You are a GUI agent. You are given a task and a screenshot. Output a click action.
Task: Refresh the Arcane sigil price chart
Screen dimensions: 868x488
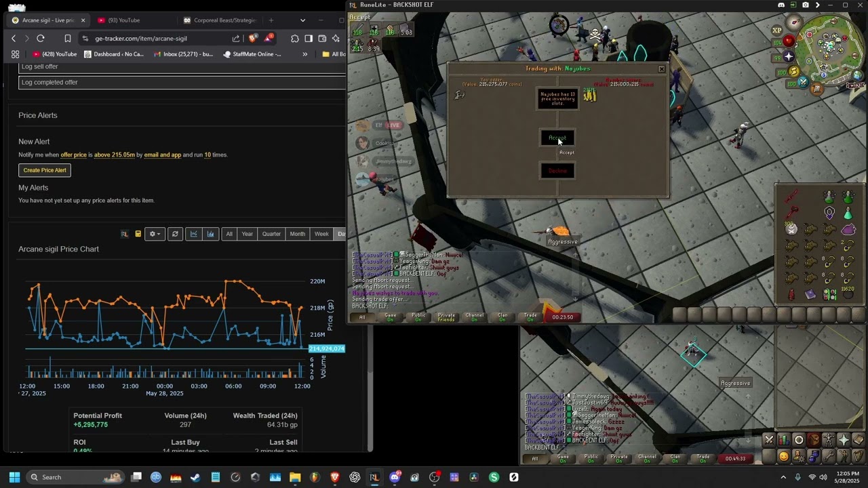point(175,234)
